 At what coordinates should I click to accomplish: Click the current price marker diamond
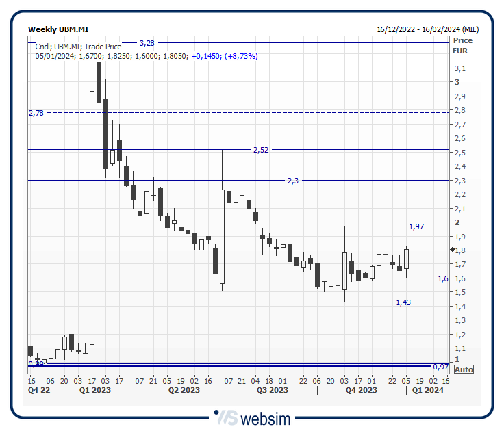point(453,250)
